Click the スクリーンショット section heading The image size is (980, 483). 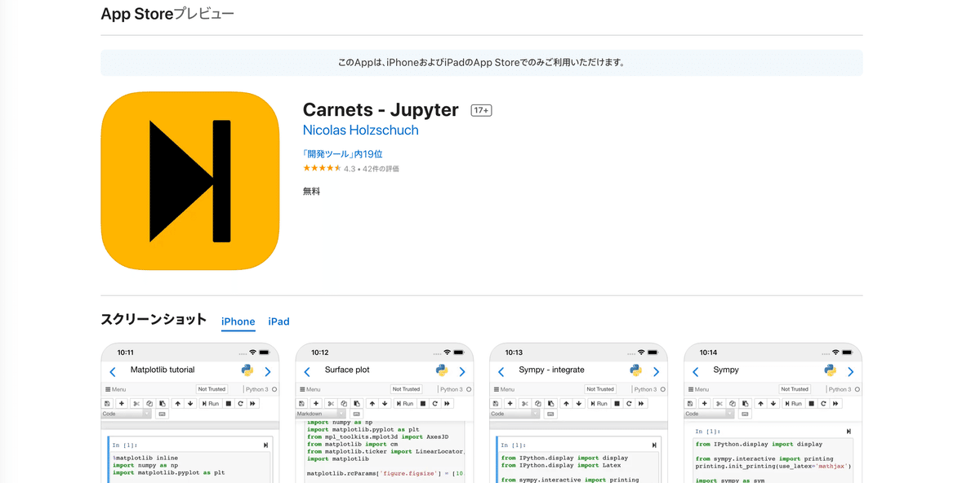click(x=154, y=320)
